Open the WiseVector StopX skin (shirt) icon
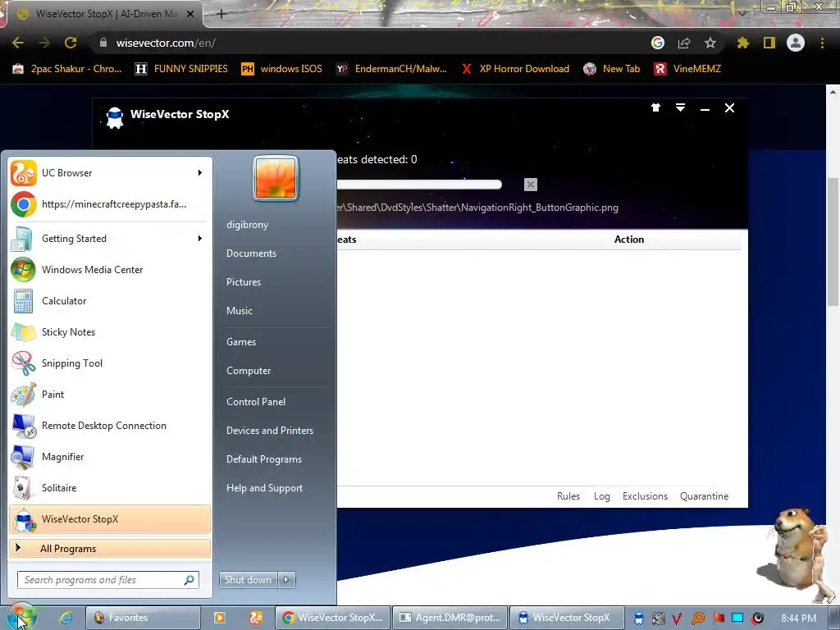The width and height of the screenshot is (840, 630). point(655,107)
